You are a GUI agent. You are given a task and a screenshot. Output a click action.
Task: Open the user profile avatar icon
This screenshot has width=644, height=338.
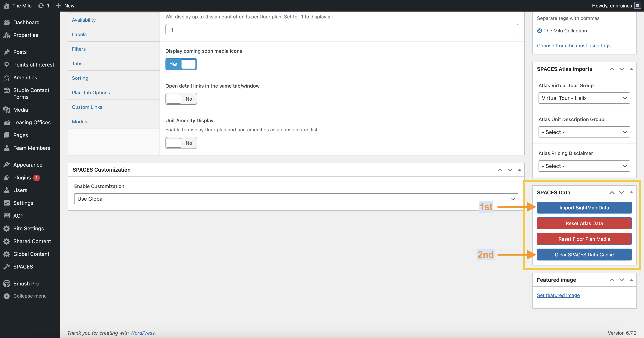click(x=637, y=6)
